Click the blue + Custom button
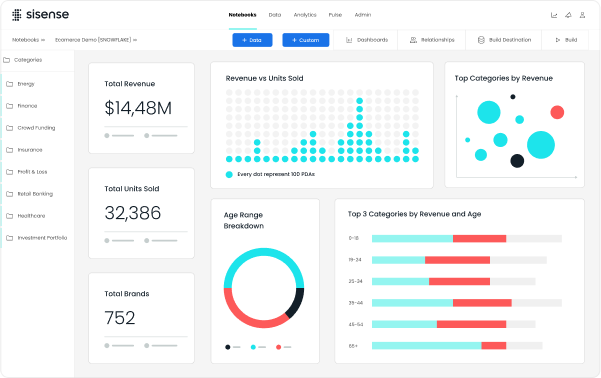Image resolution: width=601 pixels, height=378 pixels. pos(305,40)
